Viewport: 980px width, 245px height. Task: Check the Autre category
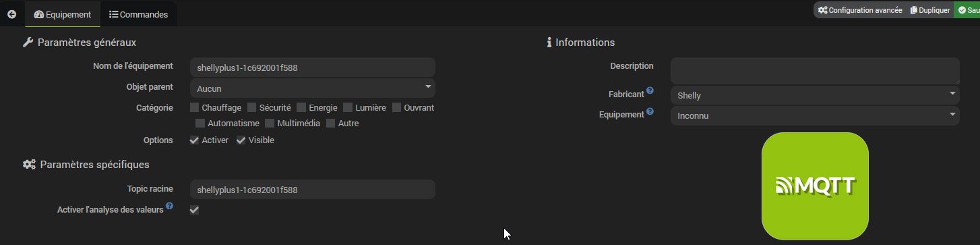[x=331, y=124]
